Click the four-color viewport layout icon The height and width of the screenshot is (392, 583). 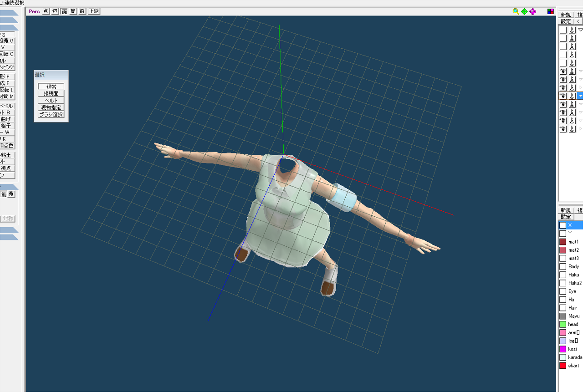pyautogui.click(x=551, y=11)
